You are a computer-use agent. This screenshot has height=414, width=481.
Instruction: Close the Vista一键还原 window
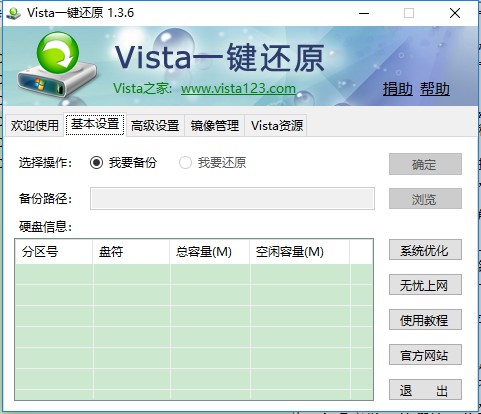[x=455, y=13]
